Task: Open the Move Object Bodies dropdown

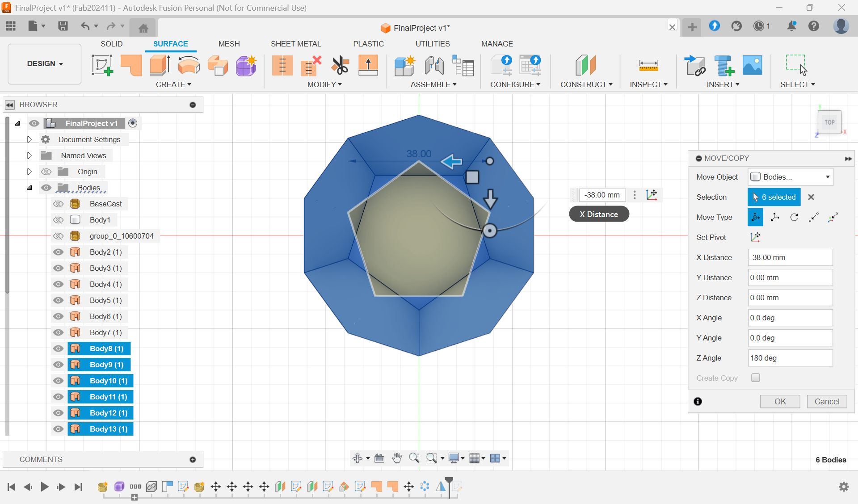Action: (x=791, y=177)
